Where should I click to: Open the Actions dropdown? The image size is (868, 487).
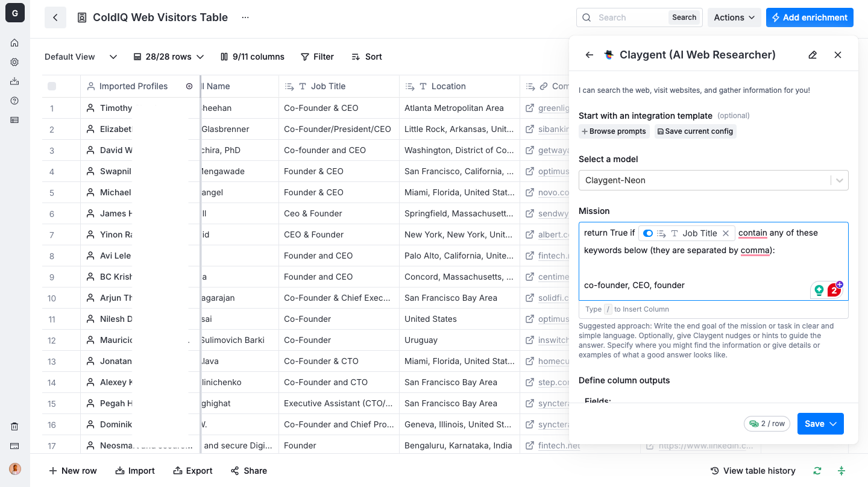(734, 17)
